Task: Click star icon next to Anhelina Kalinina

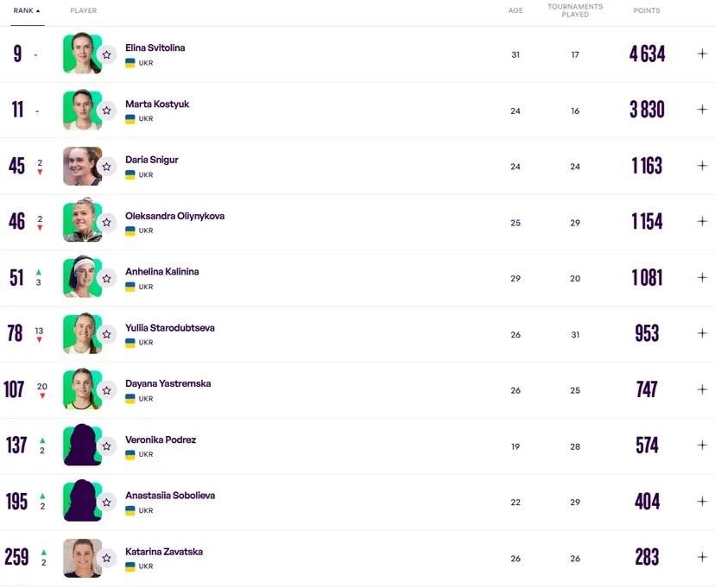Action: 106,278
